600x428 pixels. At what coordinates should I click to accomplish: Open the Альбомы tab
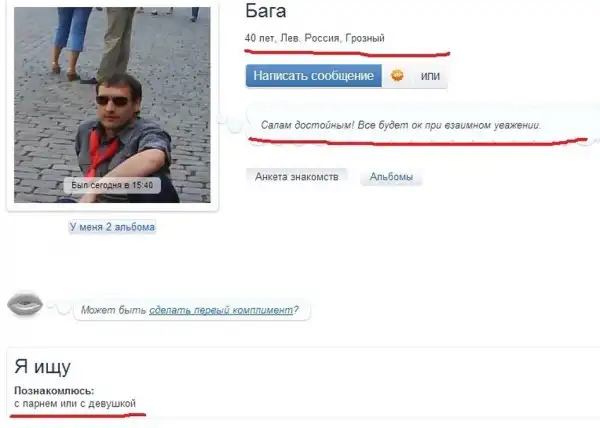click(x=391, y=177)
